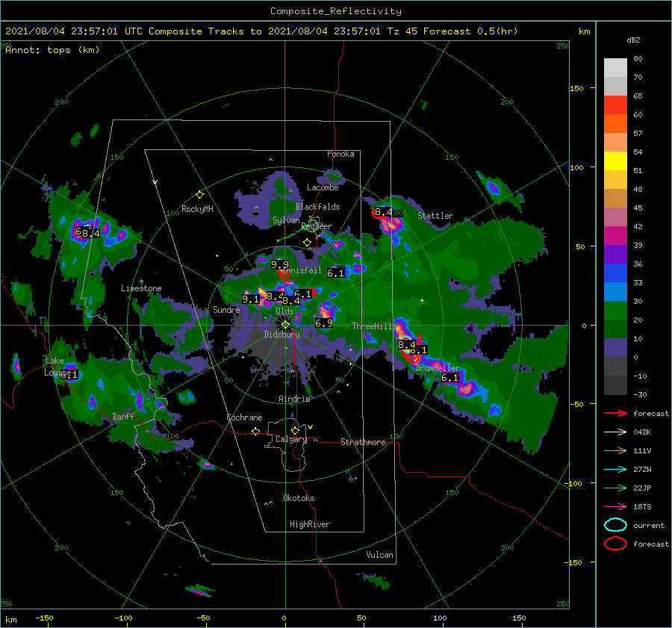Click the Stettler city label
Screen dimensions: 672x628
pos(435,216)
